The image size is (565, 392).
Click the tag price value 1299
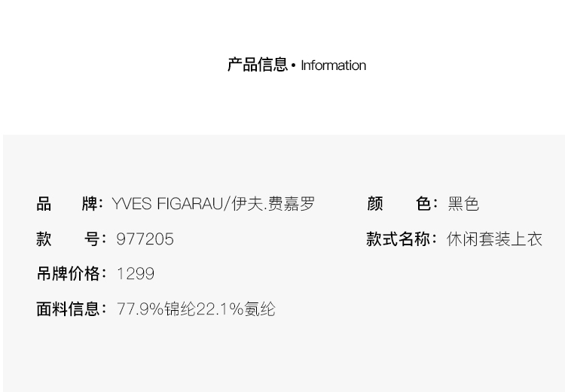coord(136,274)
